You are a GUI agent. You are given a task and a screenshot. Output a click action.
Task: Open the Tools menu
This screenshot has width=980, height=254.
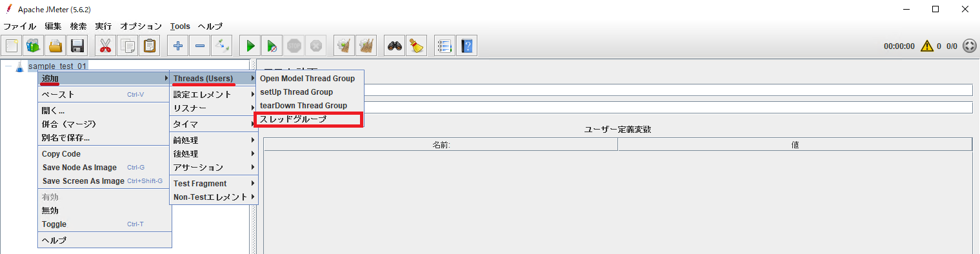pyautogui.click(x=180, y=26)
